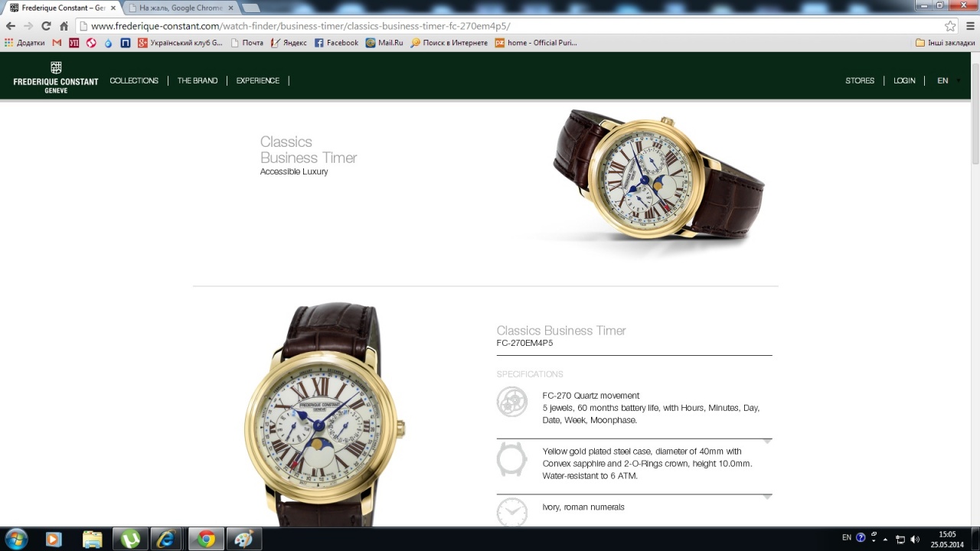Open Internet Explorer from the taskbar

166,539
